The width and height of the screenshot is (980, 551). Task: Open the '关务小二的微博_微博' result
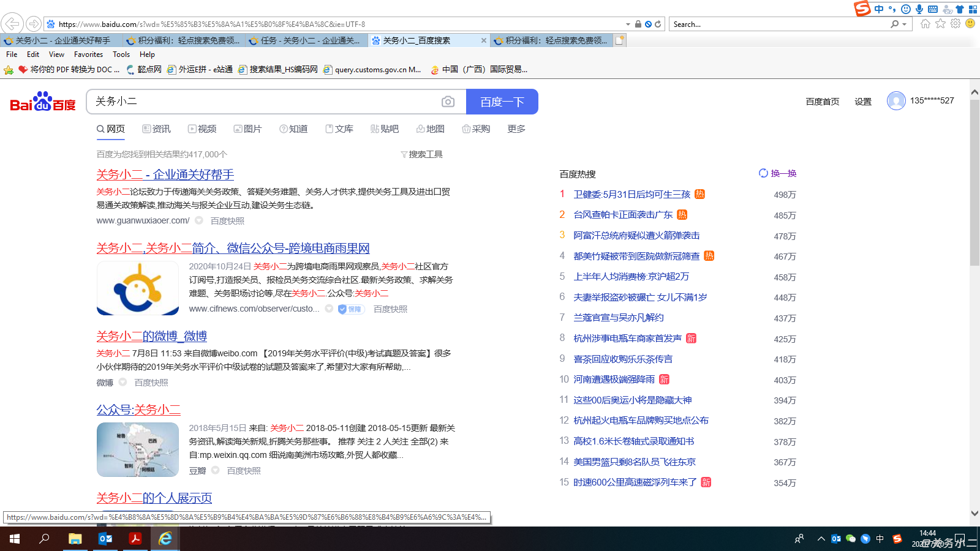click(x=152, y=336)
